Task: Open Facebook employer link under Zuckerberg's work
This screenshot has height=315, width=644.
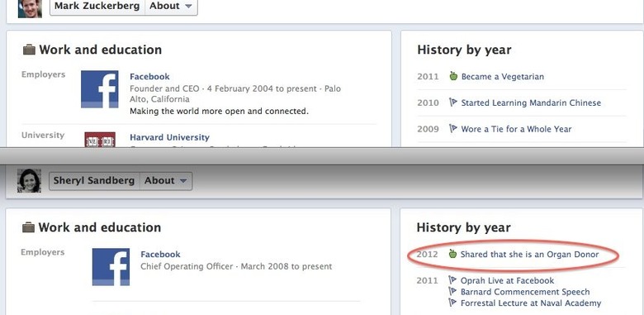Action: (149, 77)
